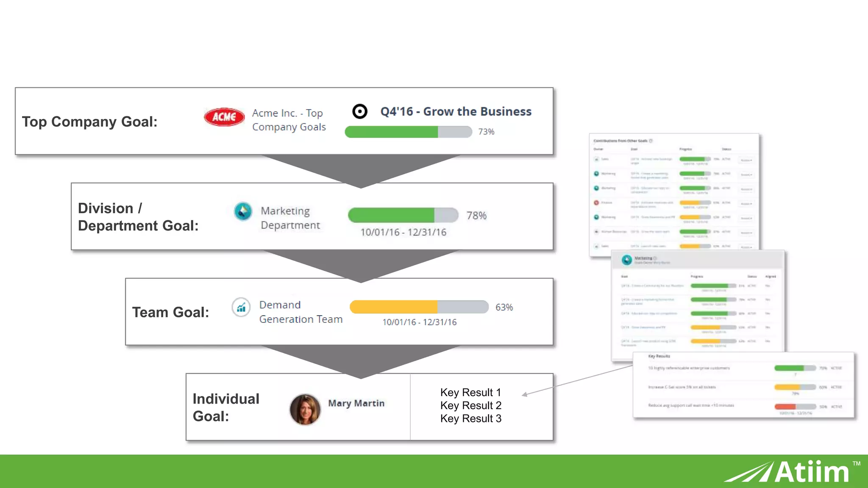Open Mary Martin's profile photo

pyautogui.click(x=305, y=409)
